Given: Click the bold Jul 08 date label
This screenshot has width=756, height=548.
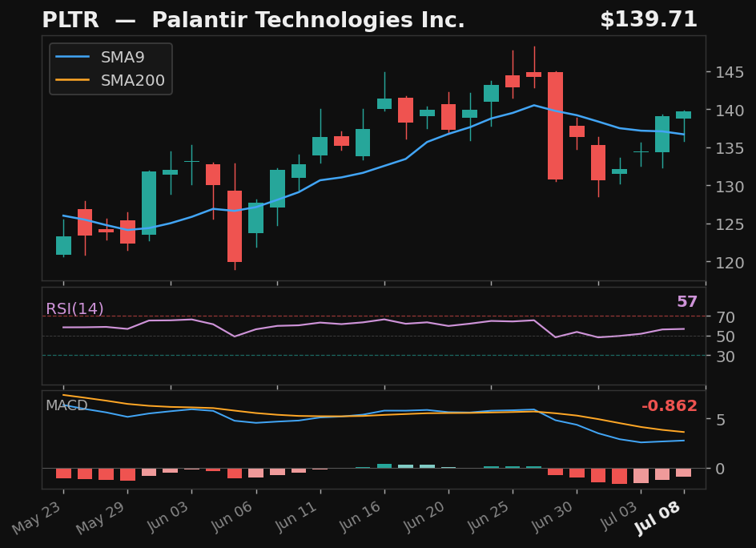Looking at the screenshot, I should (x=658, y=518).
